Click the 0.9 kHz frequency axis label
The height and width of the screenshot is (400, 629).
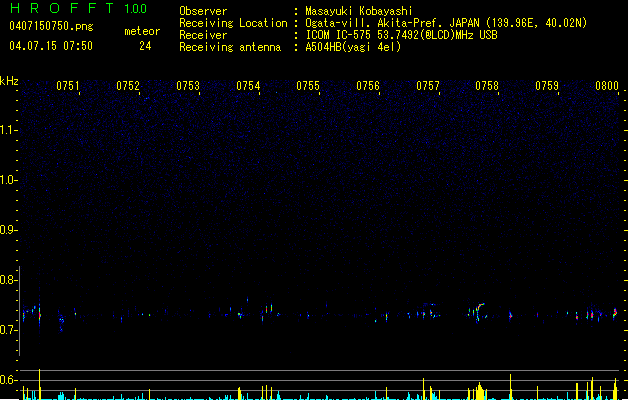click(8, 230)
